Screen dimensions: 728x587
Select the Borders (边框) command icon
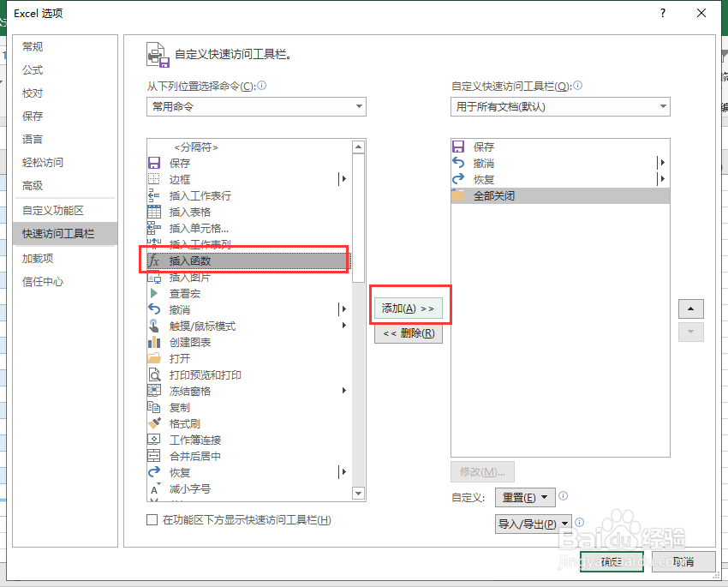154,179
